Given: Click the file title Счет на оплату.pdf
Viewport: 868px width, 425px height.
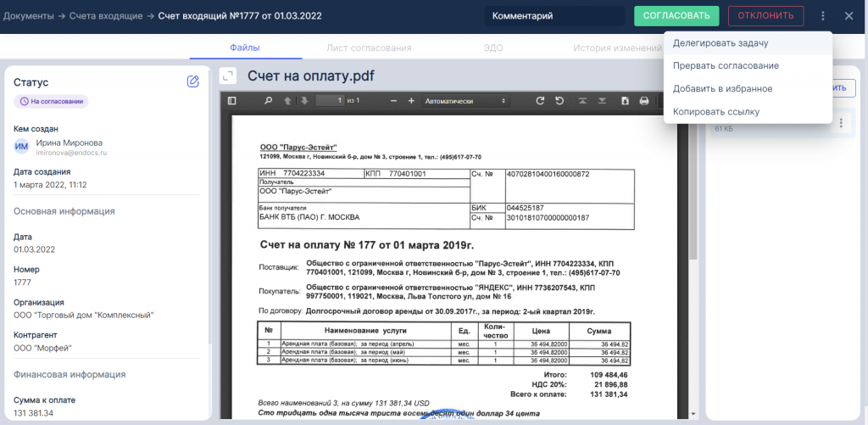Looking at the screenshot, I should (310, 76).
